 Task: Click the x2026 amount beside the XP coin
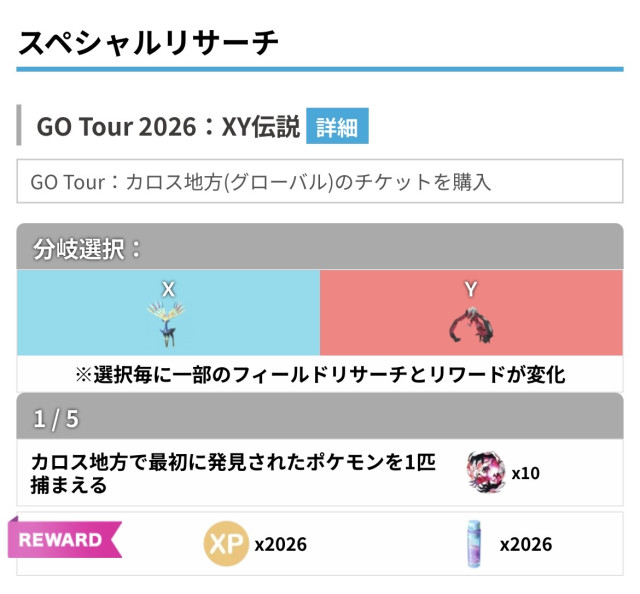(280, 544)
